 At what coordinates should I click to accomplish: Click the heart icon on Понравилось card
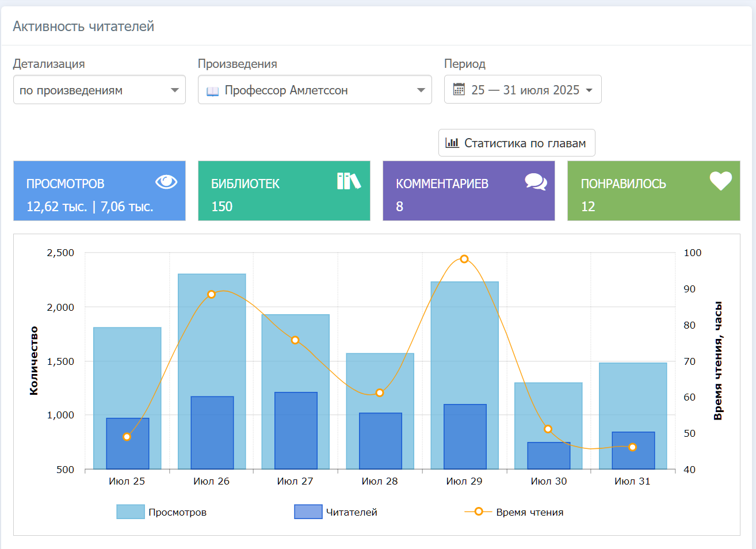coord(720,181)
